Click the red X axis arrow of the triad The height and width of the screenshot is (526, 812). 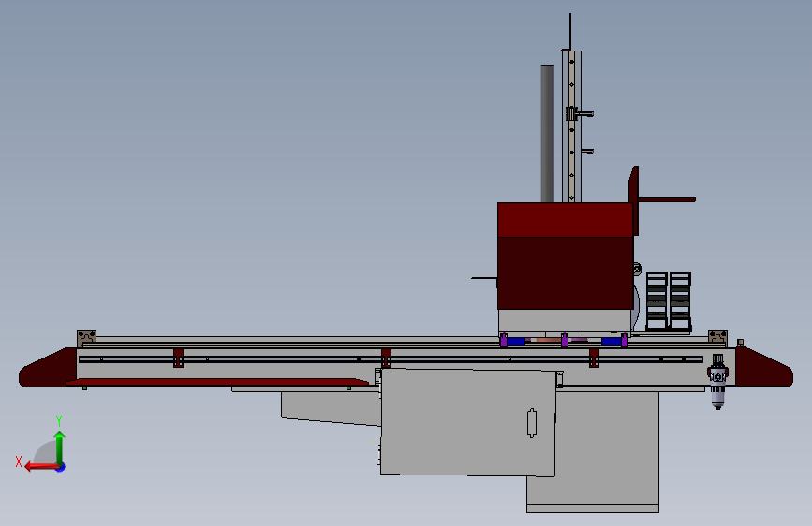(x=41, y=467)
